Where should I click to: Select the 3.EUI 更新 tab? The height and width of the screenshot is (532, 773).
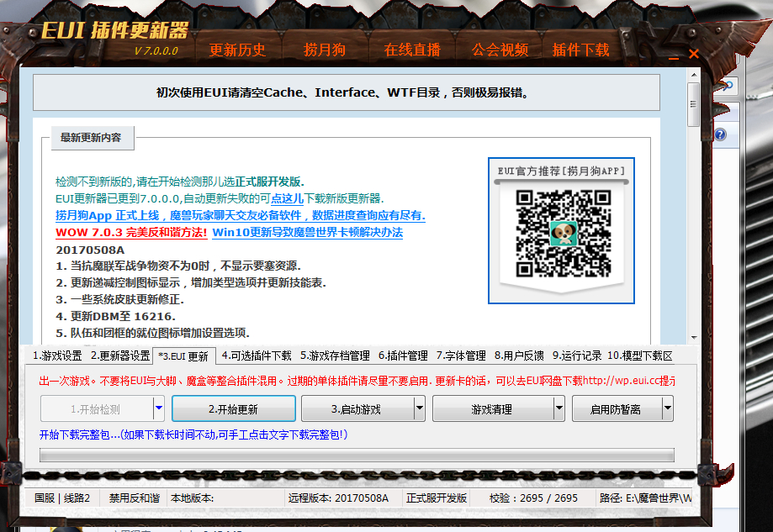(184, 356)
